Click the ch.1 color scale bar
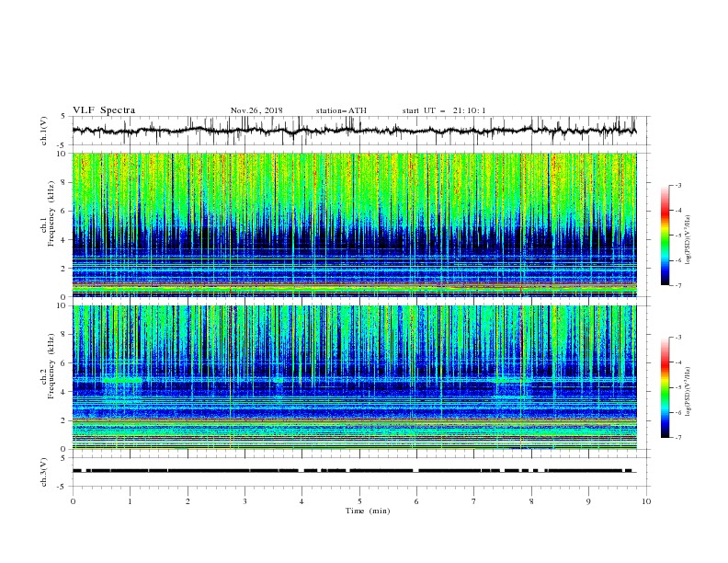The image size is (728, 563). [x=665, y=236]
